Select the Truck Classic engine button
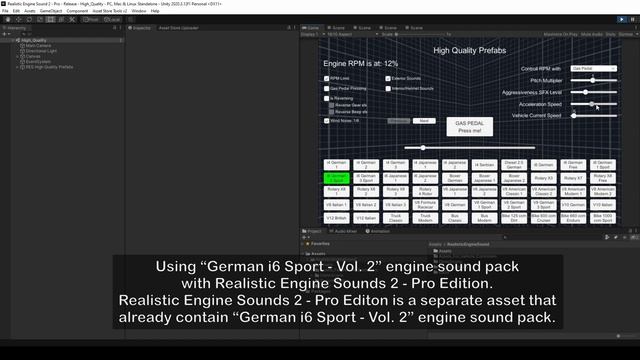Image resolution: width=640 pixels, height=360 pixels. [396, 218]
